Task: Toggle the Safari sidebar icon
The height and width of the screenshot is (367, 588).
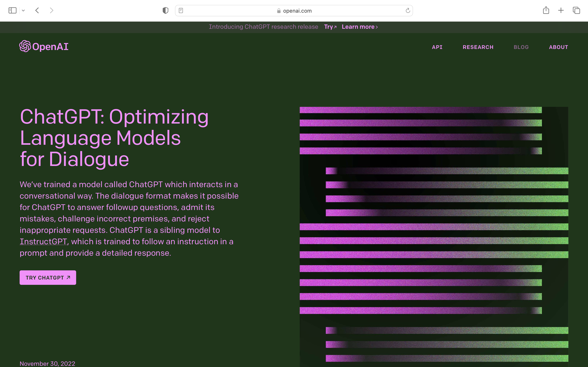Action: [12, 10]
